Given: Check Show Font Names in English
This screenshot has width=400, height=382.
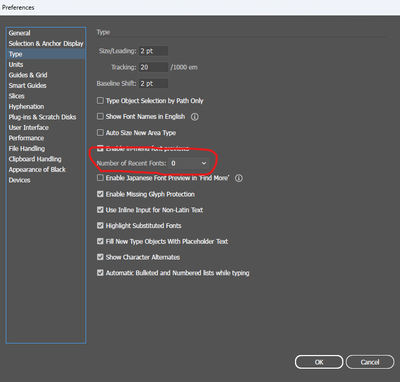Looking at the screenshot, I should click(100, 116).
